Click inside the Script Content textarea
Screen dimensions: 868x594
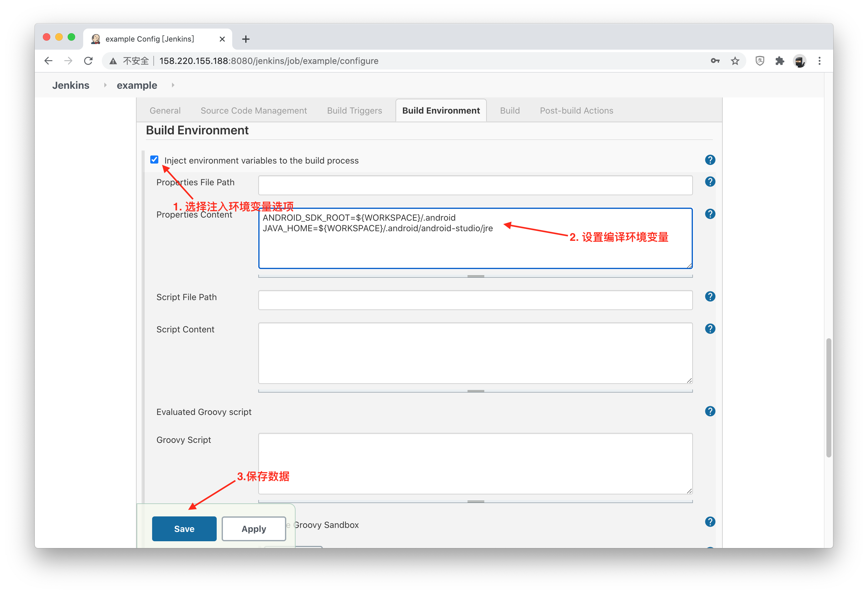coord(475,353)
